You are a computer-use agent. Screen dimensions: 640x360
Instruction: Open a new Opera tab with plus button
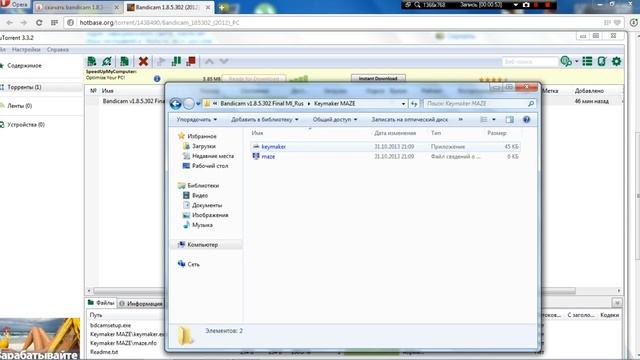coord(222,7)
